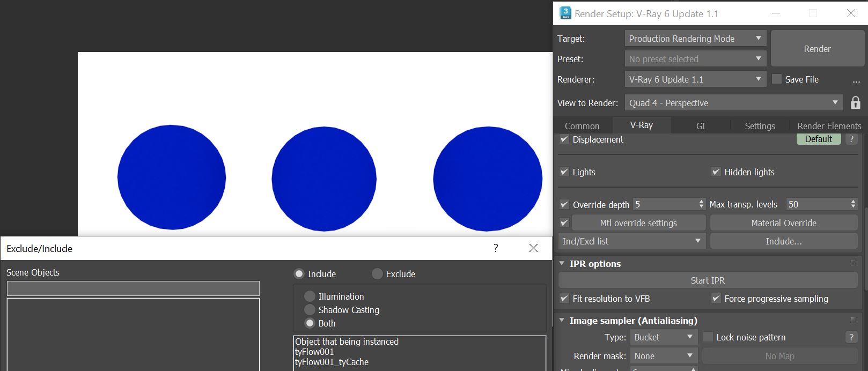Click the help icon next to Lock noise pattern
This screenshot has height=371, width=868.
851,337
